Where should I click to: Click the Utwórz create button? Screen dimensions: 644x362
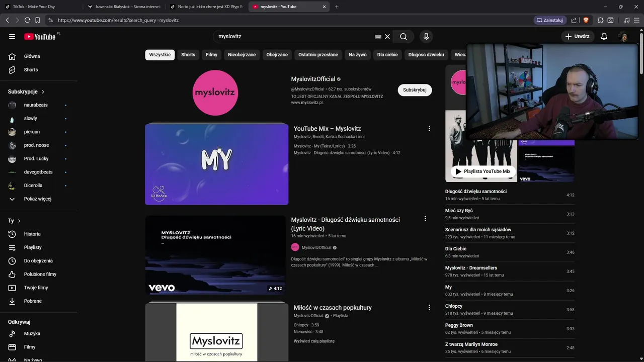coord(577,36)
